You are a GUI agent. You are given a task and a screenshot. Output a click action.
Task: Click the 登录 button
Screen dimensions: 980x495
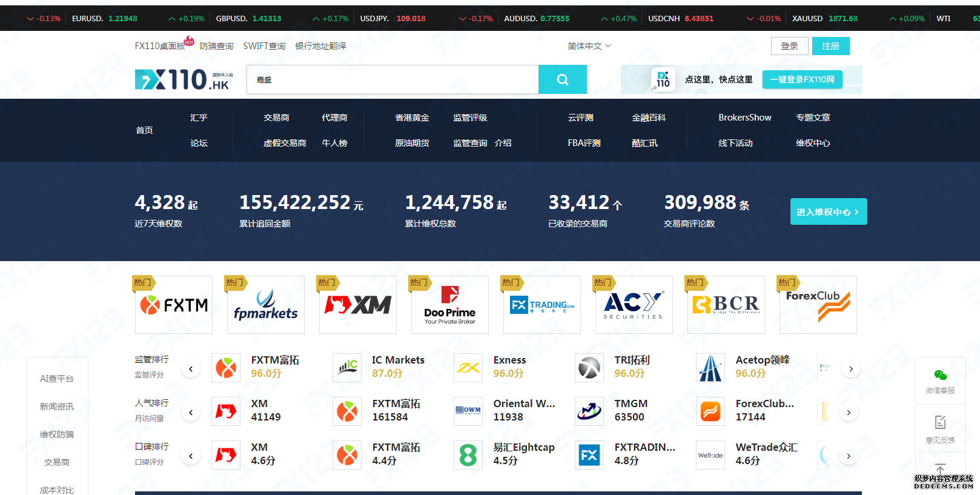click(x=789, y=46)
